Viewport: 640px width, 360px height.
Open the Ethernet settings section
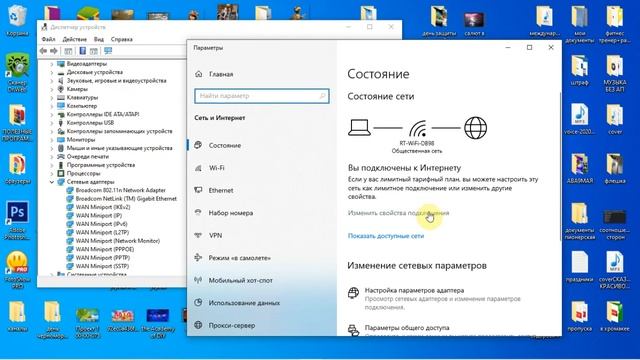point(221,190)
